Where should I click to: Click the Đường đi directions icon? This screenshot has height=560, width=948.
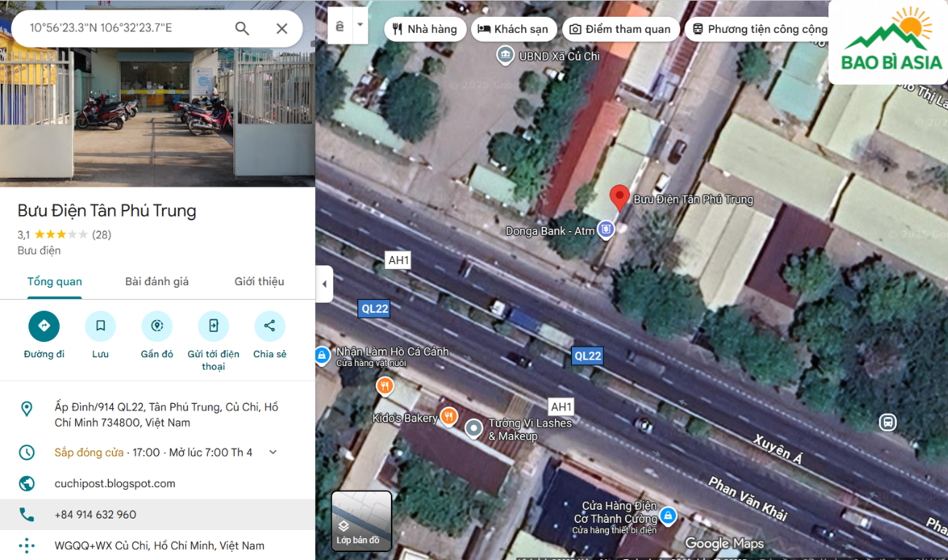pyautogui.click(x=44, y=326)
